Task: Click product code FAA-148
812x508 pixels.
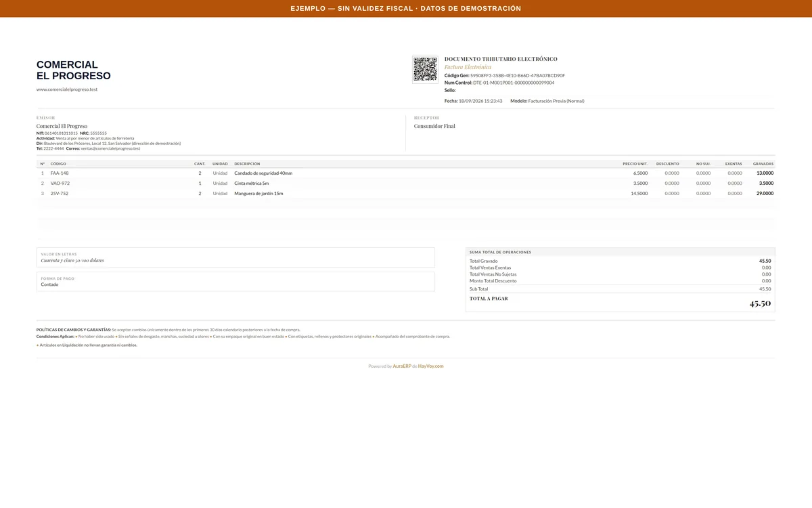Action: (x=60, y=173)
